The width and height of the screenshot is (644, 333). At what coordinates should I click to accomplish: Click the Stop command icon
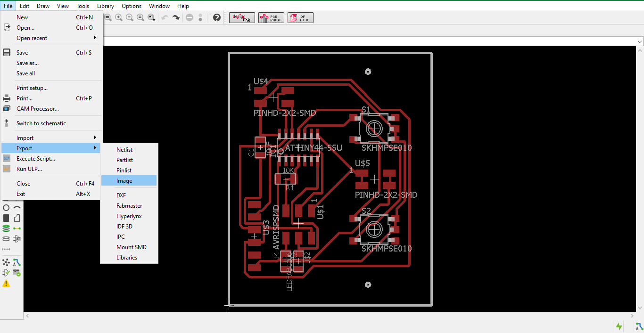pos(190,17)
